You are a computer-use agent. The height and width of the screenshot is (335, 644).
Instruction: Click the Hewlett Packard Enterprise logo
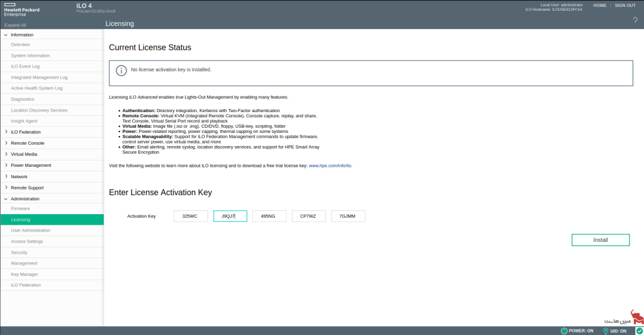tap(21, 9)
